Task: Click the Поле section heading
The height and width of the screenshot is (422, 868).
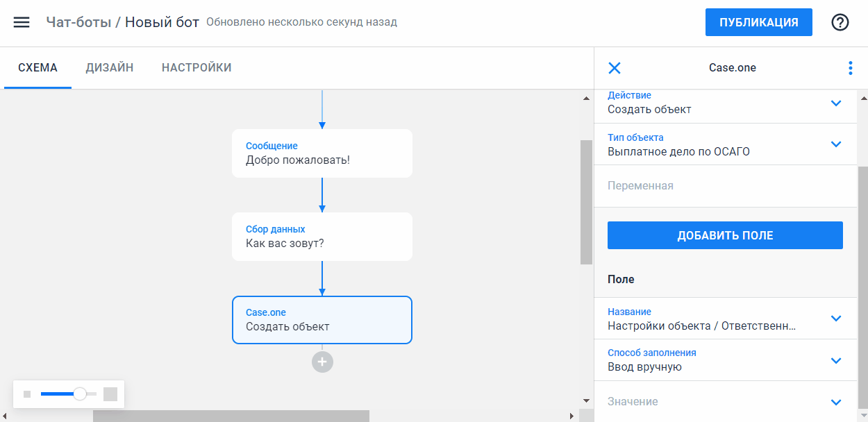Action: coord(621,279)
